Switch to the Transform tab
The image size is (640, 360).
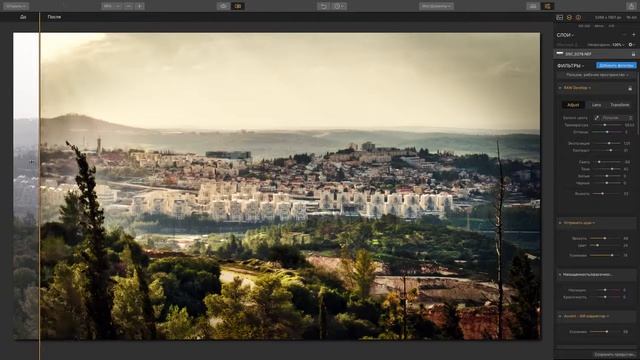620,105
